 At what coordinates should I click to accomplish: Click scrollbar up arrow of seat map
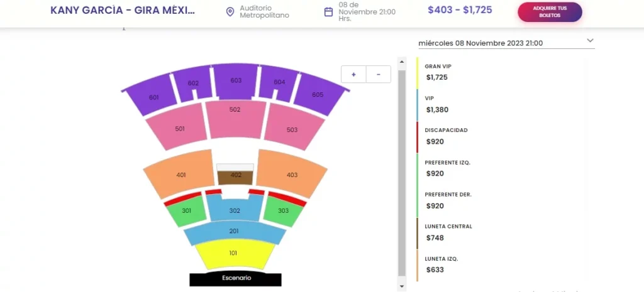pos(402,62)
